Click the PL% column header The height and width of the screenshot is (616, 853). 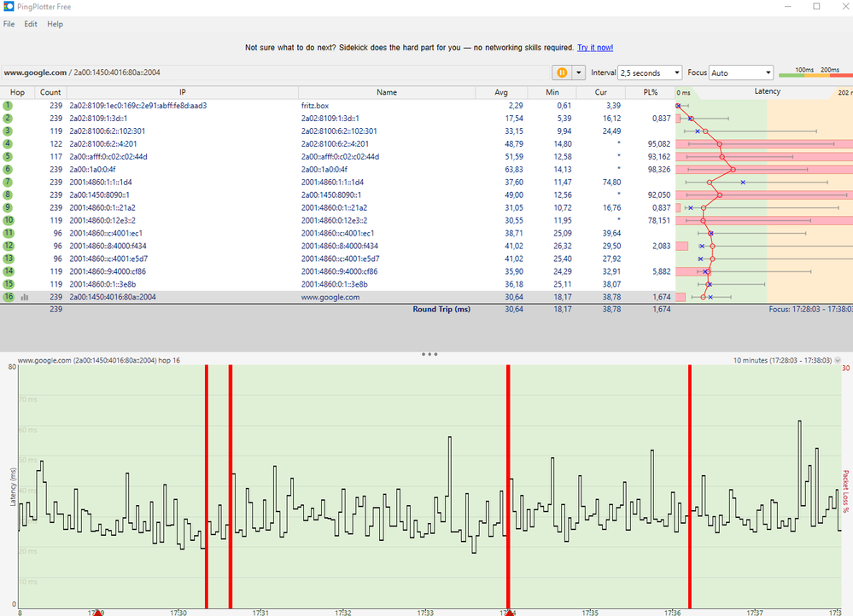click(651, 92)
